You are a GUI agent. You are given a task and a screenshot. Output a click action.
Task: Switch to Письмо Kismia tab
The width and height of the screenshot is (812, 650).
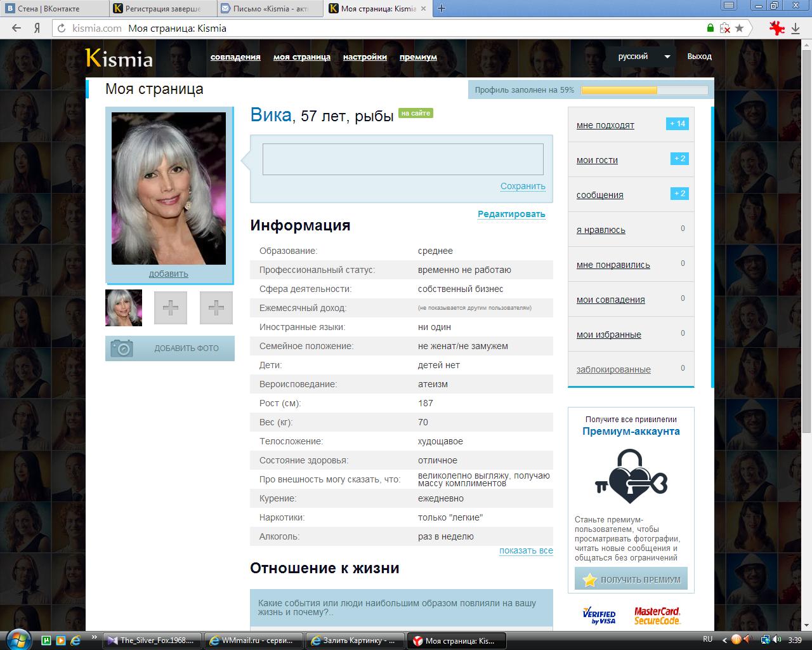coord(270,8)
